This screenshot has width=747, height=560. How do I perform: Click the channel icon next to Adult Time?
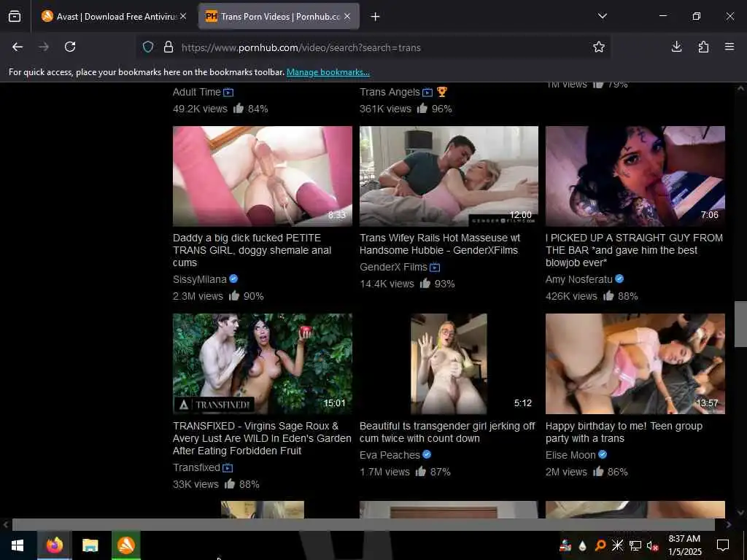pos(228,93)
